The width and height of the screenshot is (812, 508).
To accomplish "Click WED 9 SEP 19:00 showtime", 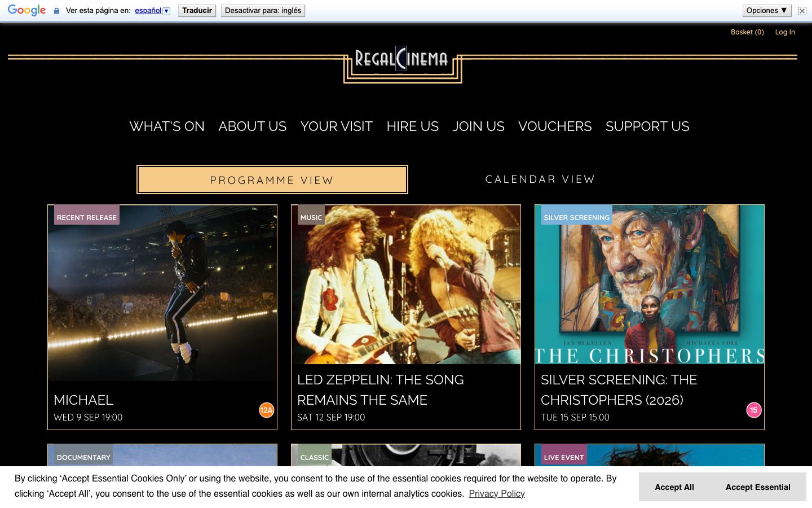I will click(x=88, y=418).
